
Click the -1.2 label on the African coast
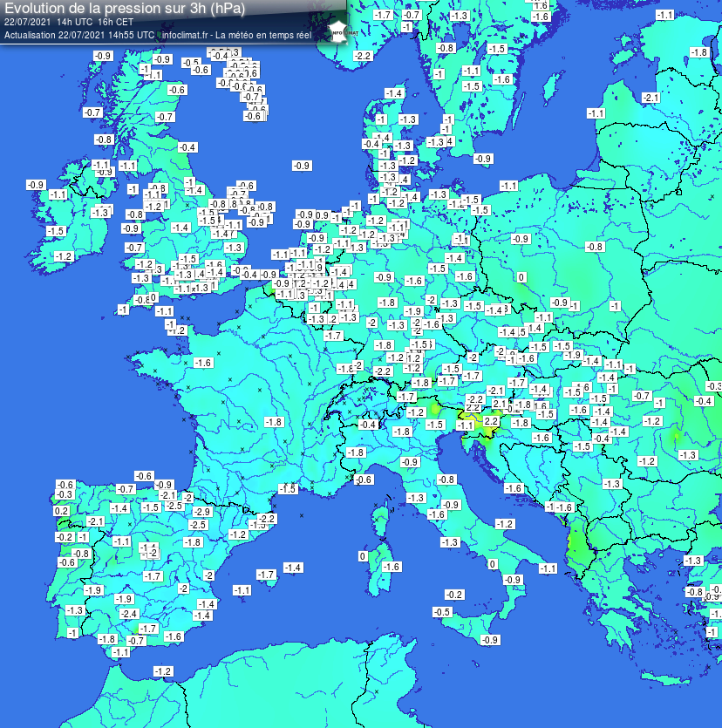pyautogui.click(x=162, y=670)
